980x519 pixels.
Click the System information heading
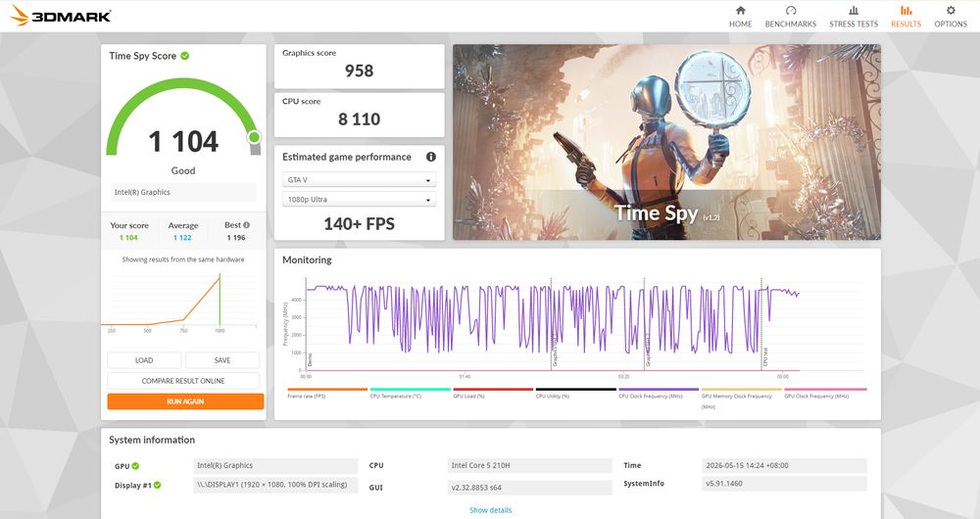point(152,441)
